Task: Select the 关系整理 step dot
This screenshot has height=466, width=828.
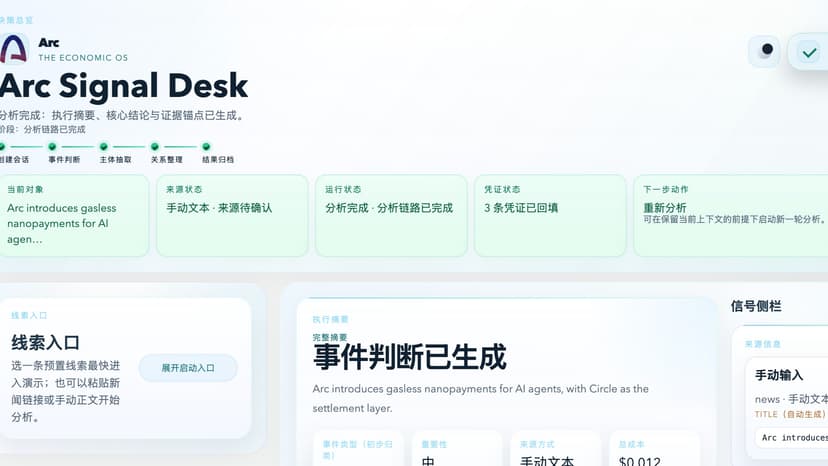Action: pos(155,146)
